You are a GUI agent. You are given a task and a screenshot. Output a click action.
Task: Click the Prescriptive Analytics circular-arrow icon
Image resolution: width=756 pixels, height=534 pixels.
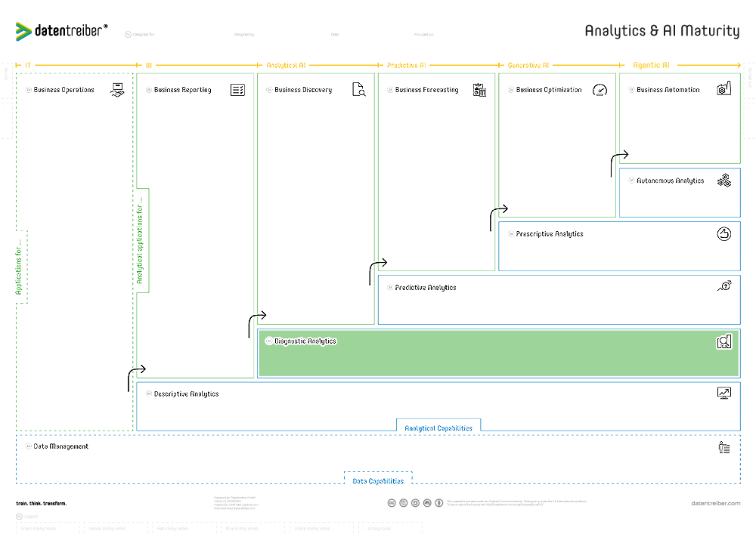723,234
